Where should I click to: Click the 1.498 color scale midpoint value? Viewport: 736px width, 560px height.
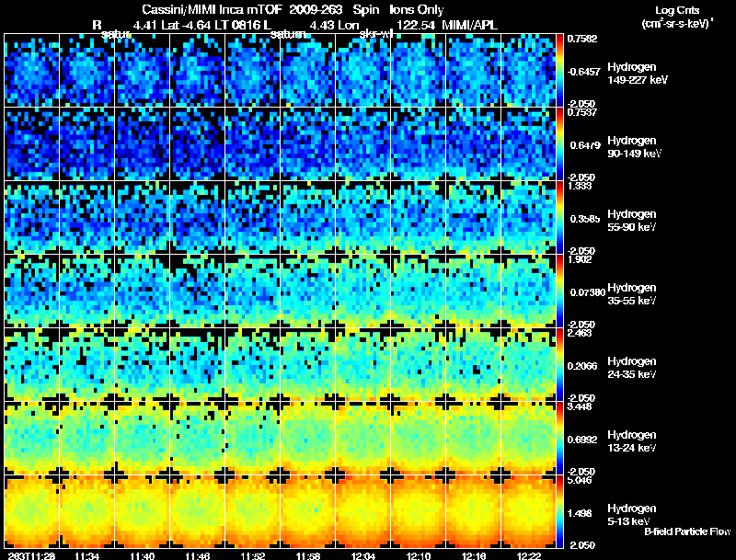coord(580,514)
